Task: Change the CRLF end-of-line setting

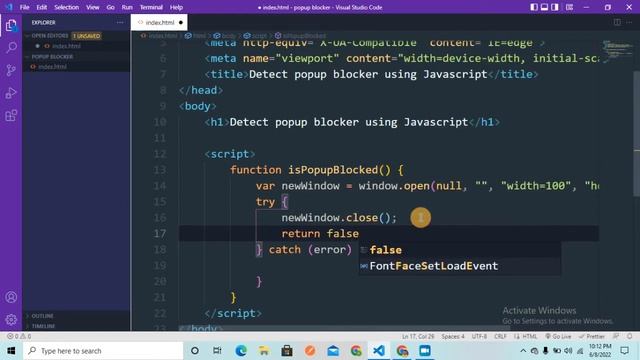Action: pos(500,336)
